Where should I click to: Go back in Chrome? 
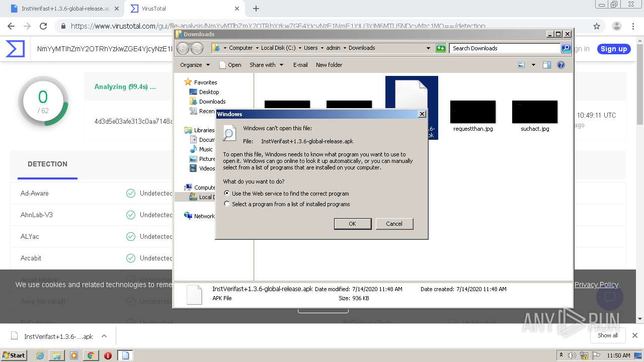[x=11, y=26]
